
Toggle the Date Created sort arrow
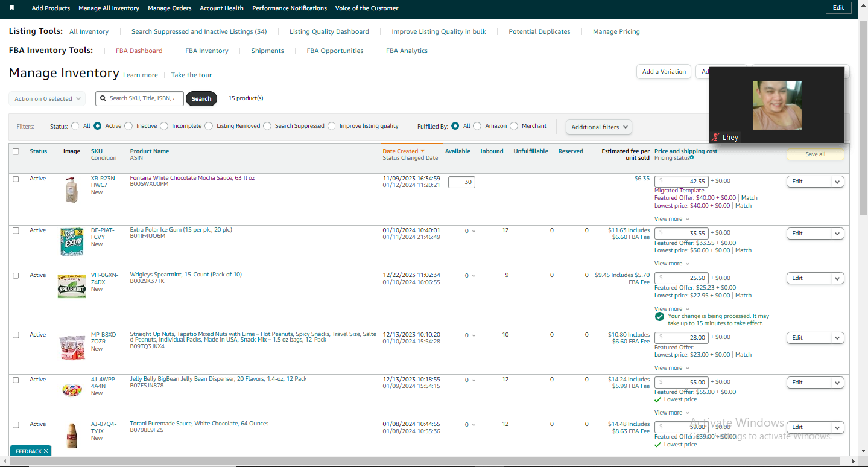coord(422,151)
